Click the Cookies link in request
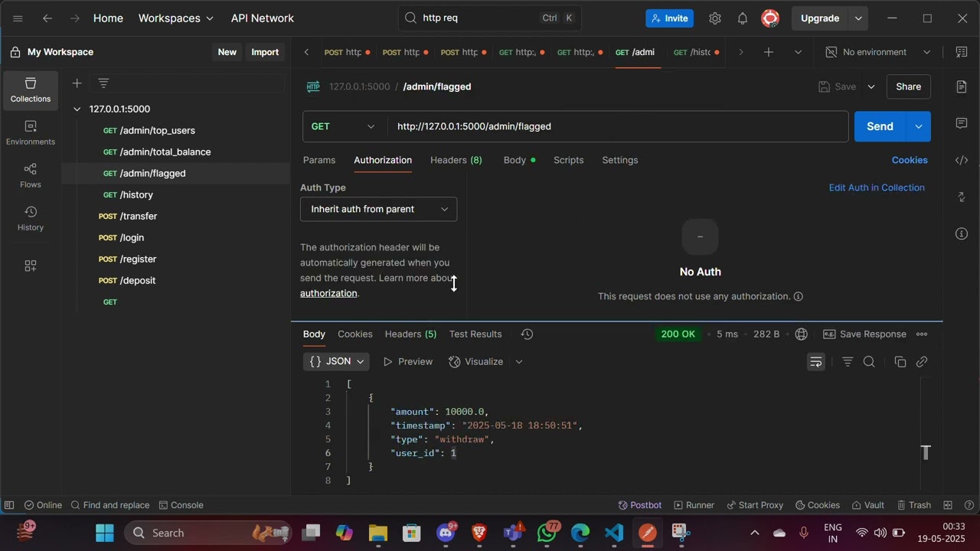The width and height of the screenshot is (980, 551). 910,160
